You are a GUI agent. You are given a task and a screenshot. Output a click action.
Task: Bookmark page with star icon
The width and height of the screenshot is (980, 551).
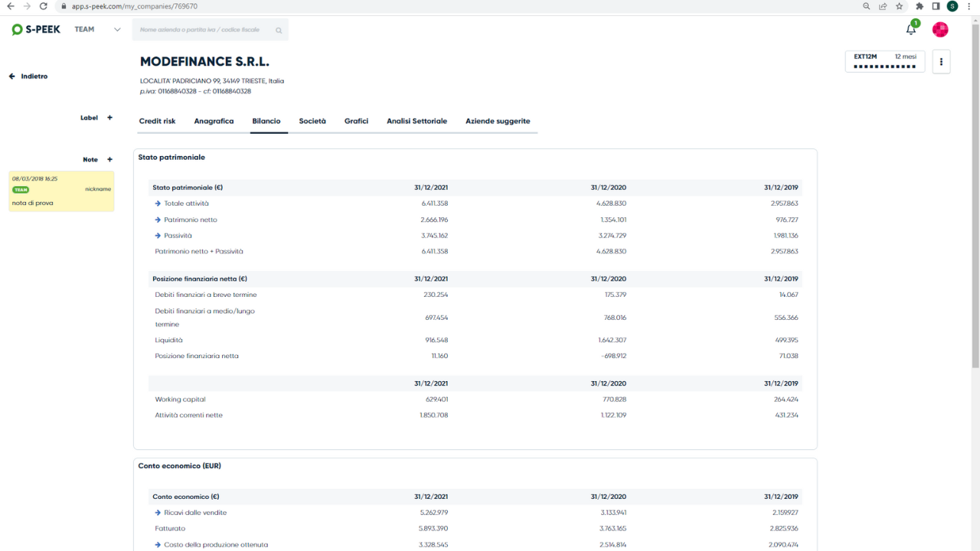(900, 6)
